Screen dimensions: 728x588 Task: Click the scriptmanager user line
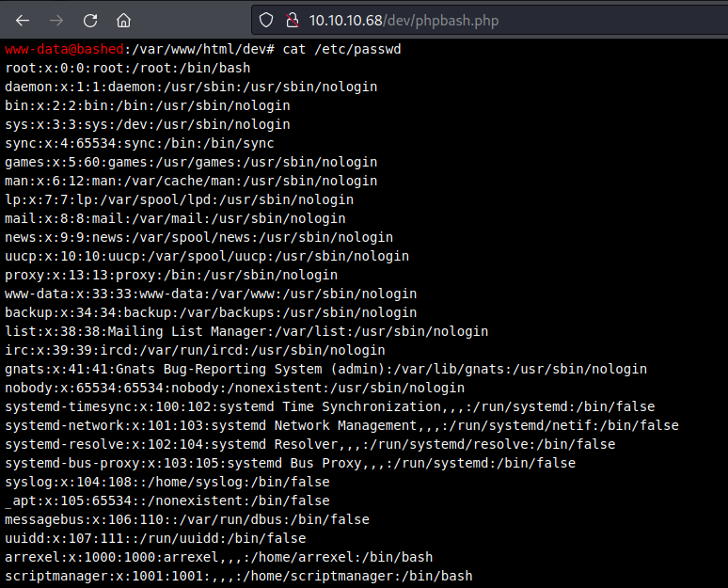(238, 576)
